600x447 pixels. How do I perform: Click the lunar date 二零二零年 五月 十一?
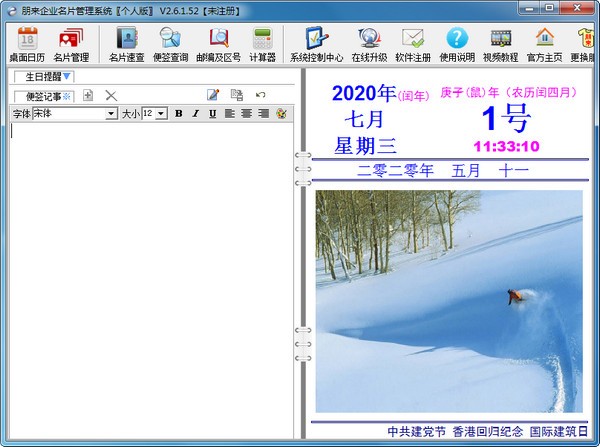(x=443, y=170)
